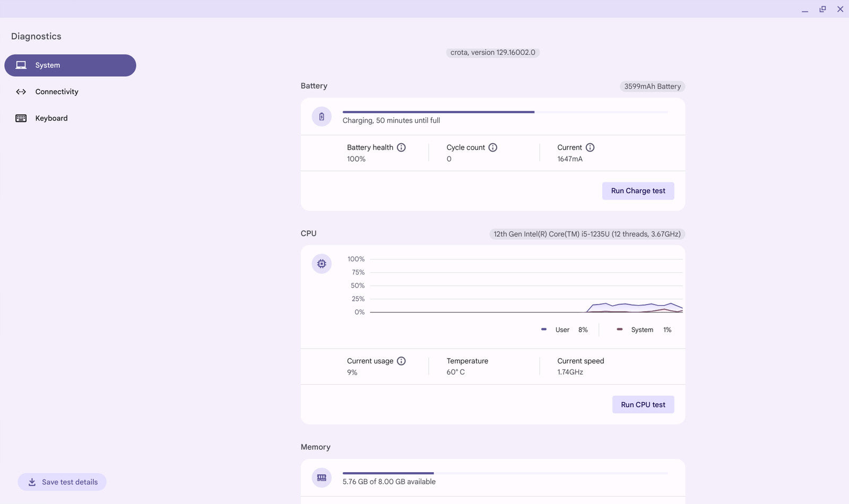Click the Keyboard icon in sidebar
Viewport: 849px width, 504px height.
(x=21, y=118)
